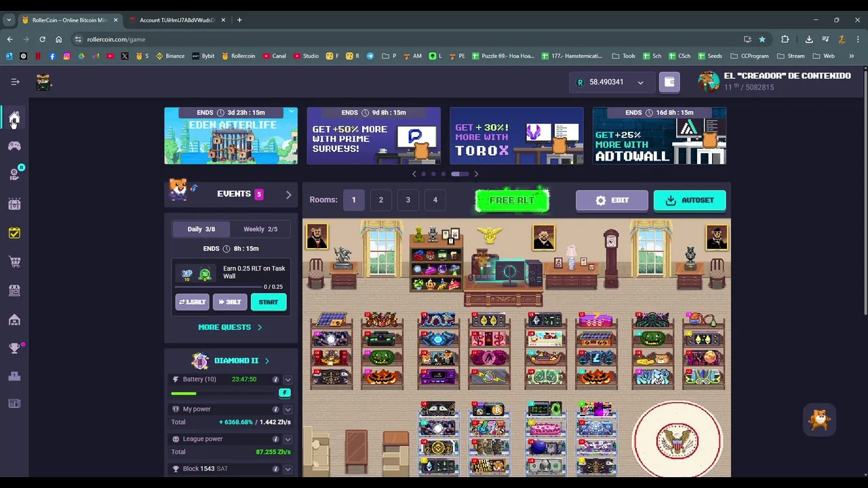The image size is (868, 488).
Task: Expand the Events panel arrow
Action: point(288,195)
